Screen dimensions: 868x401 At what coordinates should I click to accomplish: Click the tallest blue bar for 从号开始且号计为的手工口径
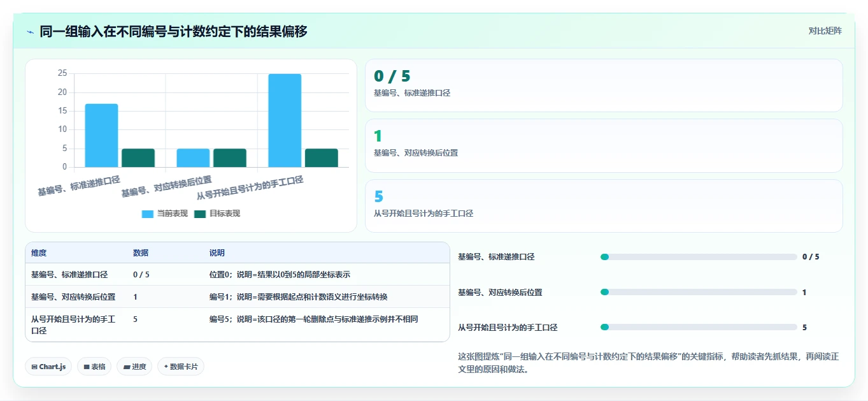285,120
